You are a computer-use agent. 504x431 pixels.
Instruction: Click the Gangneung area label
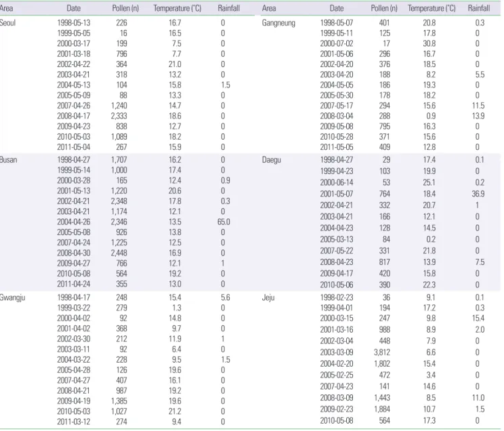[x=278, y=23]
